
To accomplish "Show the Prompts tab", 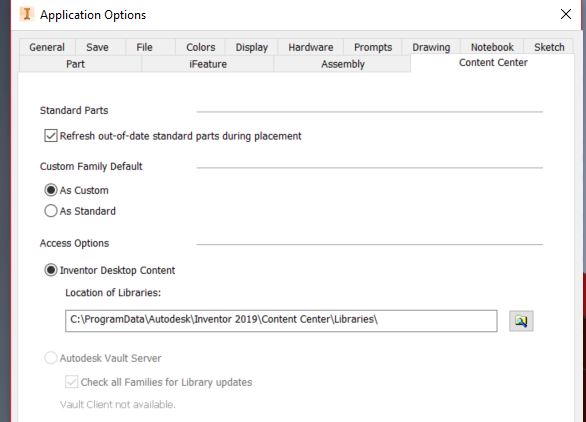I will point(373,47).
